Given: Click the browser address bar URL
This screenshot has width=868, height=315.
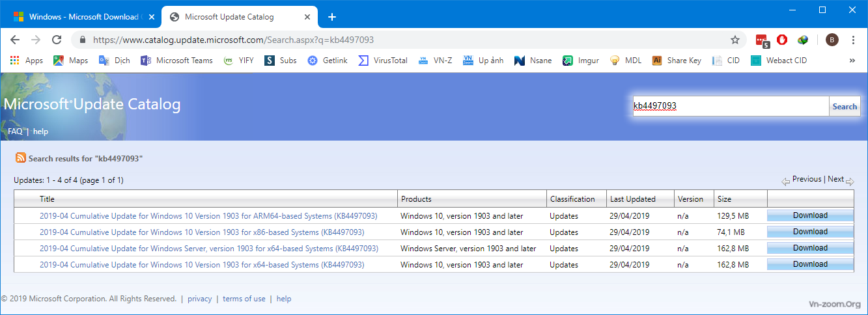Looking at the screenshot, I should [x=233, y=40].
